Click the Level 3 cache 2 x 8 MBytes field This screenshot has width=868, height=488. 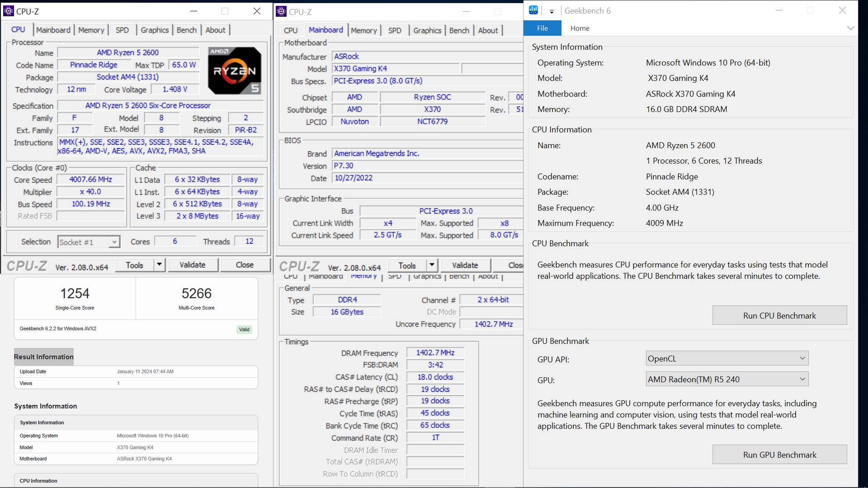(x=198, y=216)
